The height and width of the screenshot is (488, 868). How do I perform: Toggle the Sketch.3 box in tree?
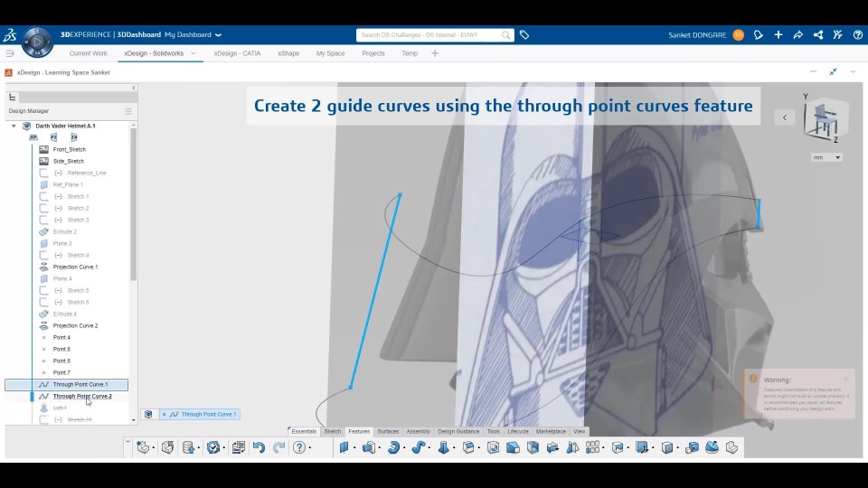(x=43, y=220)
